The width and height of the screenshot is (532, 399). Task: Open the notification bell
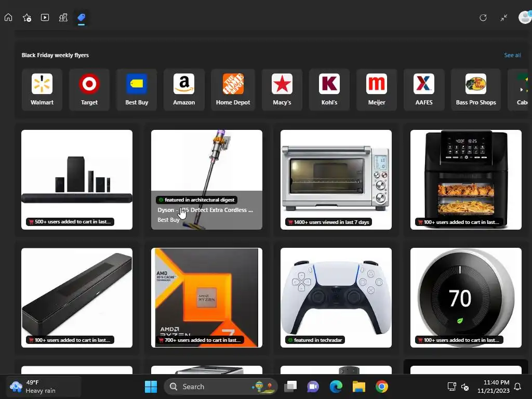pyautogui.click(x=518, y=387)
